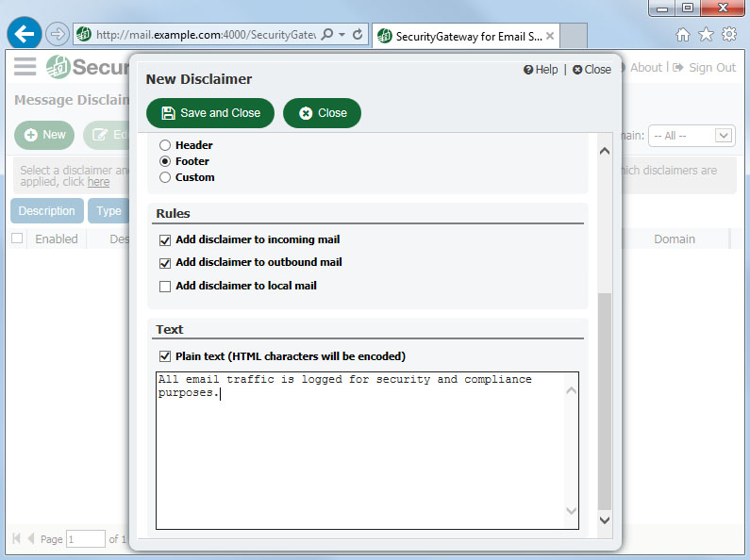The width and height of the screenshot is (750, 560).
Task: Click the browser address bar URL
Action: coord(206,35)
